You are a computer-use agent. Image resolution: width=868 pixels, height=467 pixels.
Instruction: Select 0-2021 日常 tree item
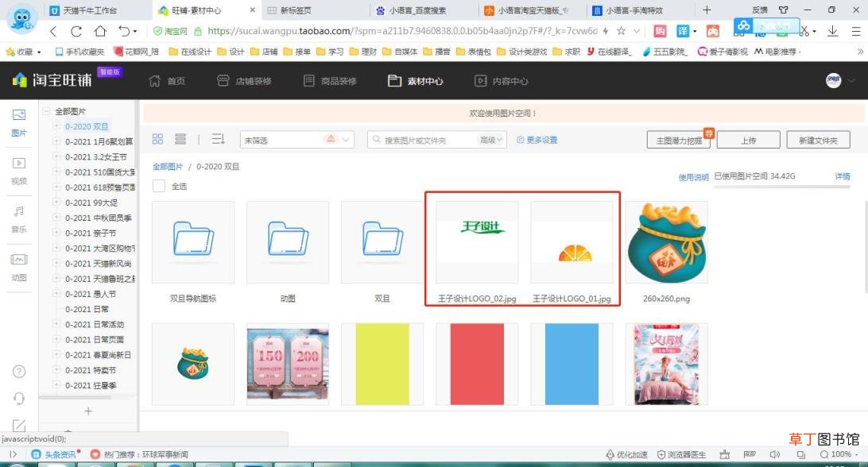[x=87, y=309]
